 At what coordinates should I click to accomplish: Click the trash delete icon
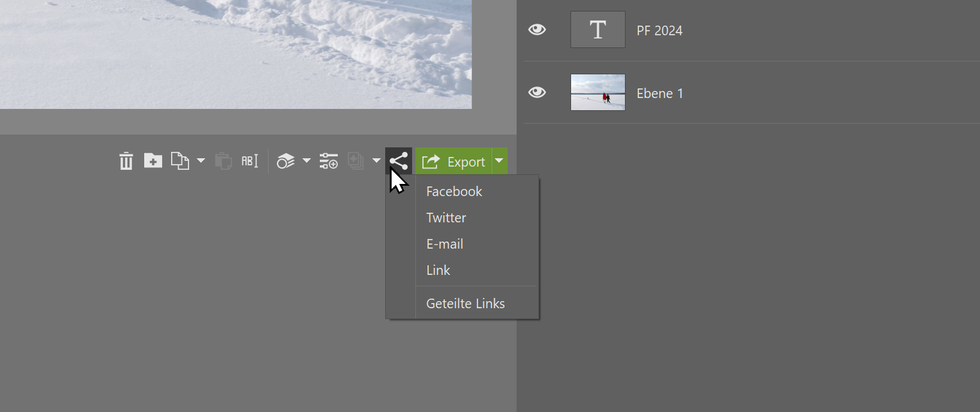126,161
